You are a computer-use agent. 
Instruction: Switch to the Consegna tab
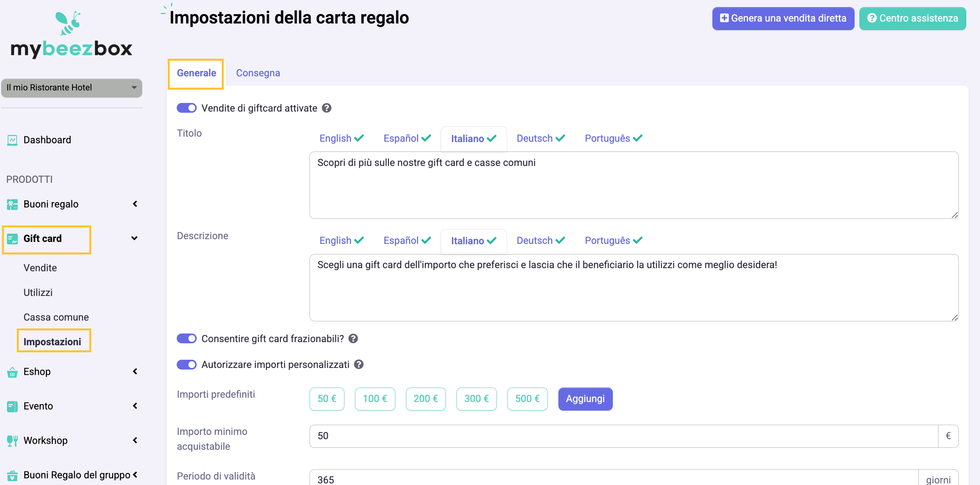[x=258, y=73]
